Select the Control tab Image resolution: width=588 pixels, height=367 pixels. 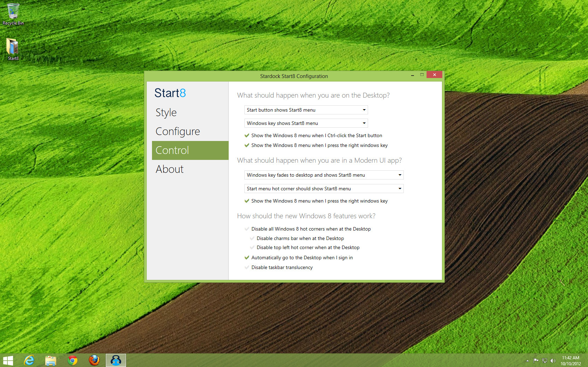190,150
